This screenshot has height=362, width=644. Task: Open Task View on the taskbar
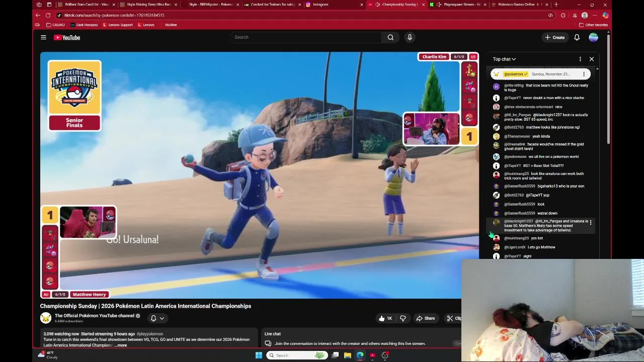click(x=335, y=355)
